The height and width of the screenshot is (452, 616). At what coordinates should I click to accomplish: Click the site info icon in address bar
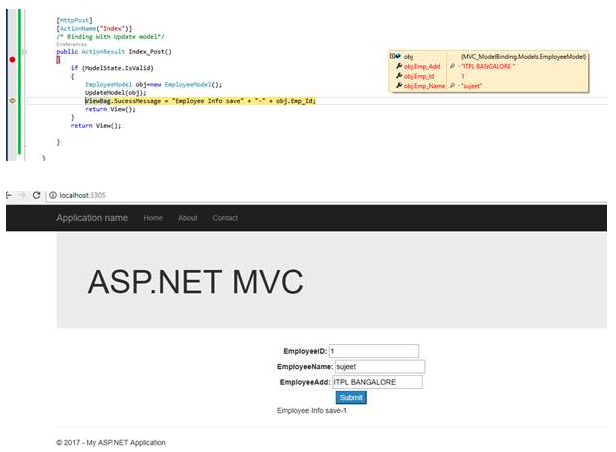point(53,195)
